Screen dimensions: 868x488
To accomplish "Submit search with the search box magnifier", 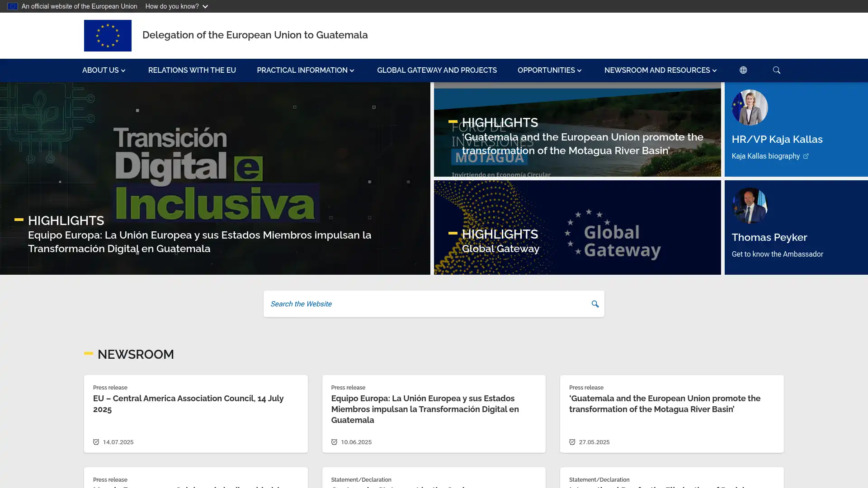I will click(595, 304).
